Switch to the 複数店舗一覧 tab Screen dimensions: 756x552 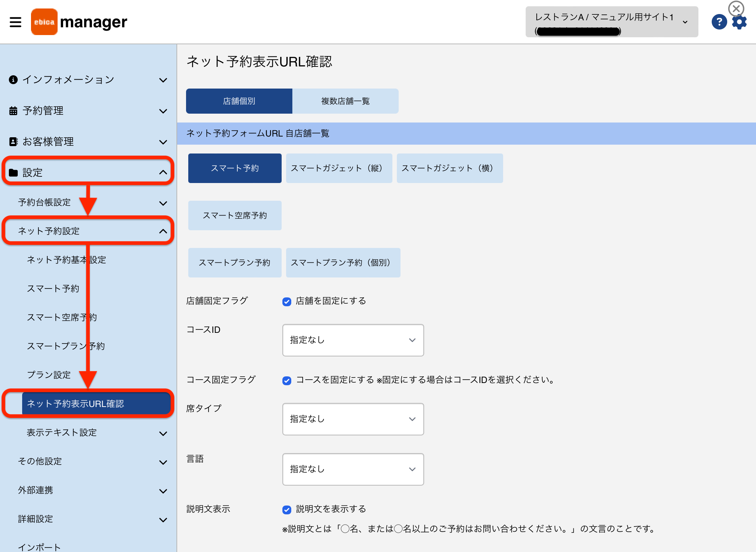[346, 101]
